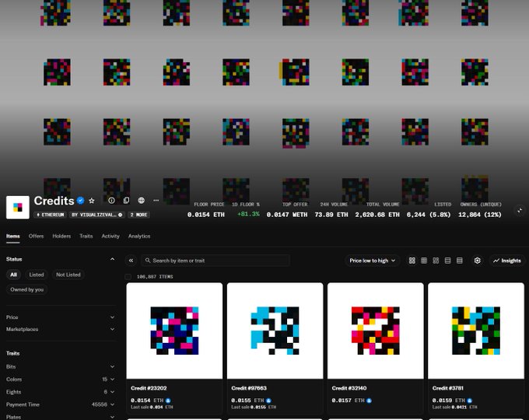The image size is (529, 420).
Task: Expand the Eights trait filter
Action: pyautogui.click(x=61, y=392)
